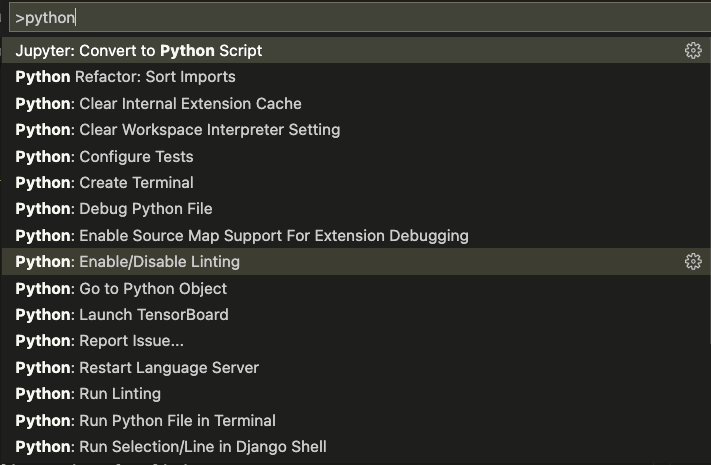Screen dimensions: 711x465
Task: Run Jupyter: Convert to Python Script command
Action: (356, 50)
